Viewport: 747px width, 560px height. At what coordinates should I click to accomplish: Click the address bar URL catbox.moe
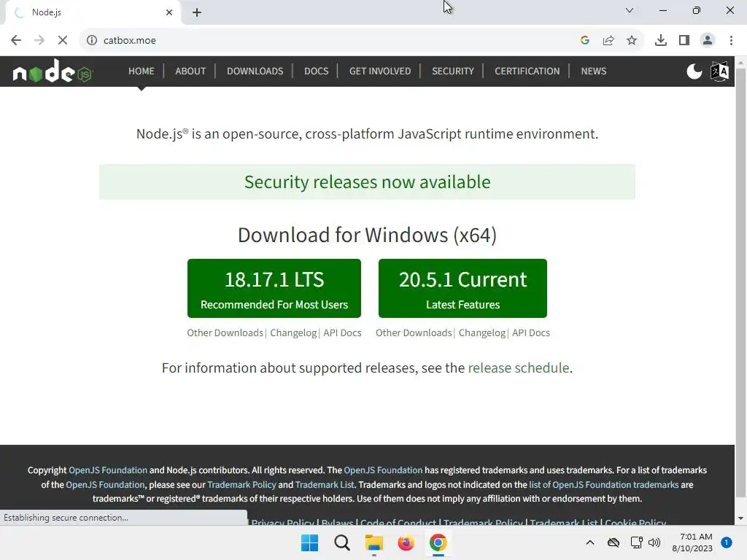pyautogui.click(x=130, y=41)
